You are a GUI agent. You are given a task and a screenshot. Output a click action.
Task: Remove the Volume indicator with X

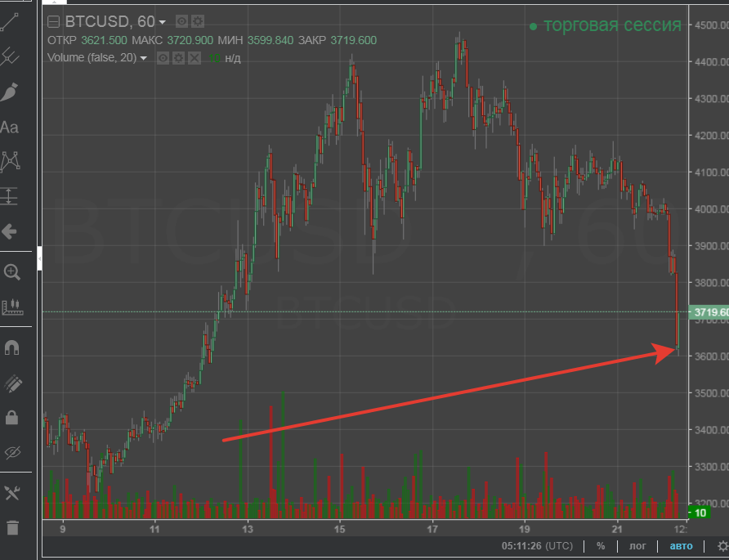[x=194, y=58]
